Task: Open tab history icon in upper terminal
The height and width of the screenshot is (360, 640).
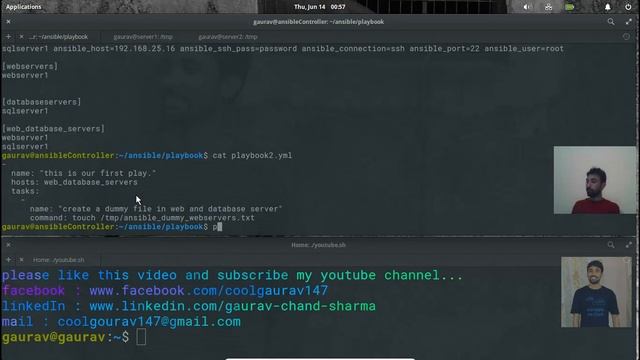Action: pos(626,37)
